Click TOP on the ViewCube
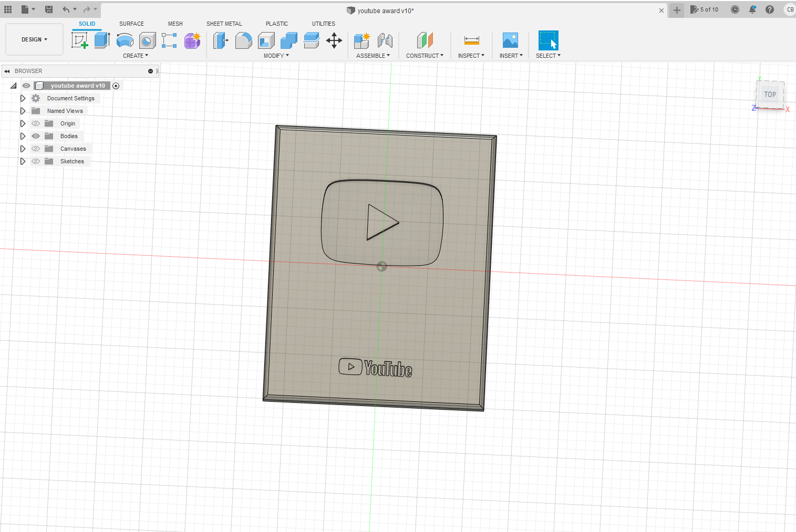The height and width of the screenshot is (532, 796). point(770,95)
